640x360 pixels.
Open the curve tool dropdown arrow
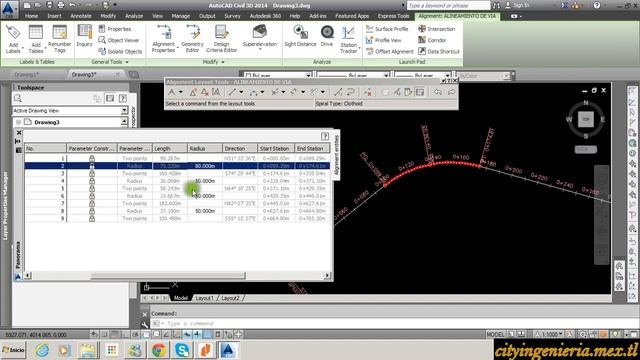[x=262, y=92]
